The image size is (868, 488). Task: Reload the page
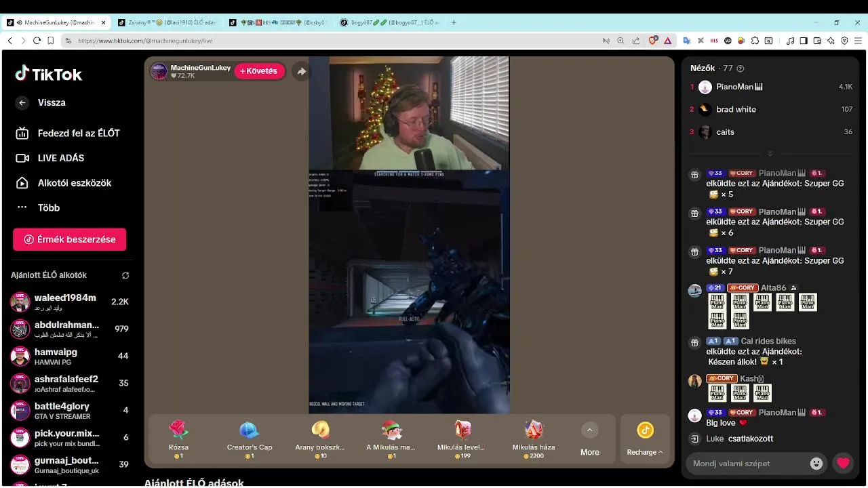click(37, 41)
